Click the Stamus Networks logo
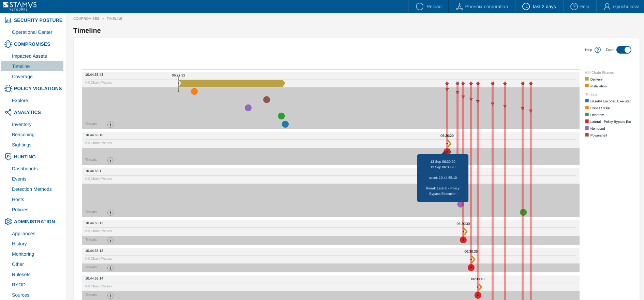This screenshot has height=300, width=644. click(x=20, y=6)
